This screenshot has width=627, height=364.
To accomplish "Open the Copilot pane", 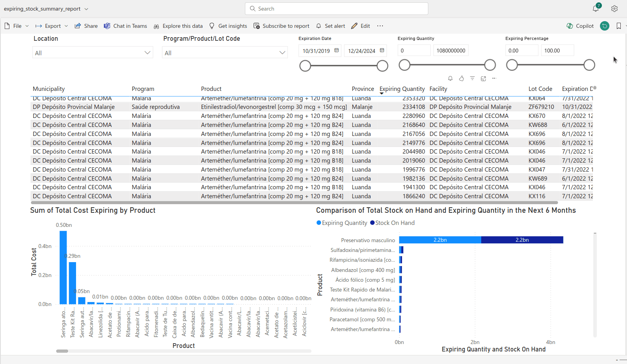I will coord(580,26).
